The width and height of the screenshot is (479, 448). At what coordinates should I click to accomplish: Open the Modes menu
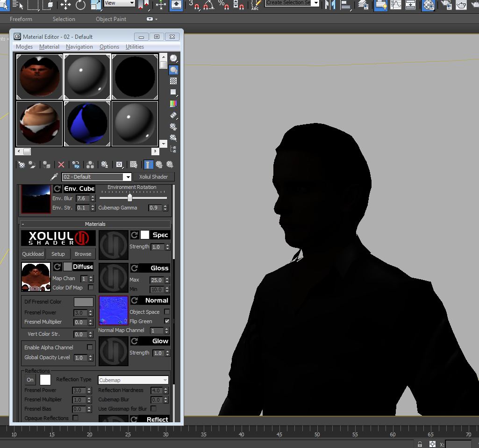click(x=24, y=47)
